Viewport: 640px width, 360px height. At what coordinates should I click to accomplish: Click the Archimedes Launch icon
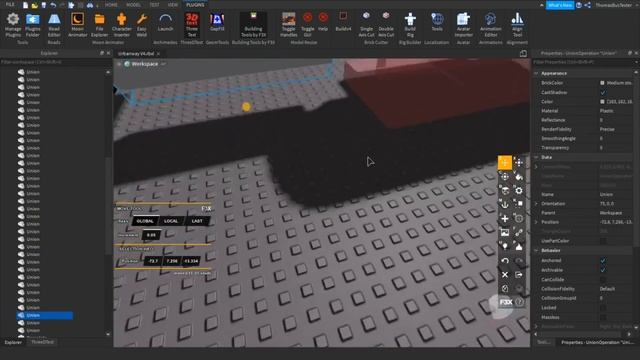pyautogui.click(x=165, y=23)
